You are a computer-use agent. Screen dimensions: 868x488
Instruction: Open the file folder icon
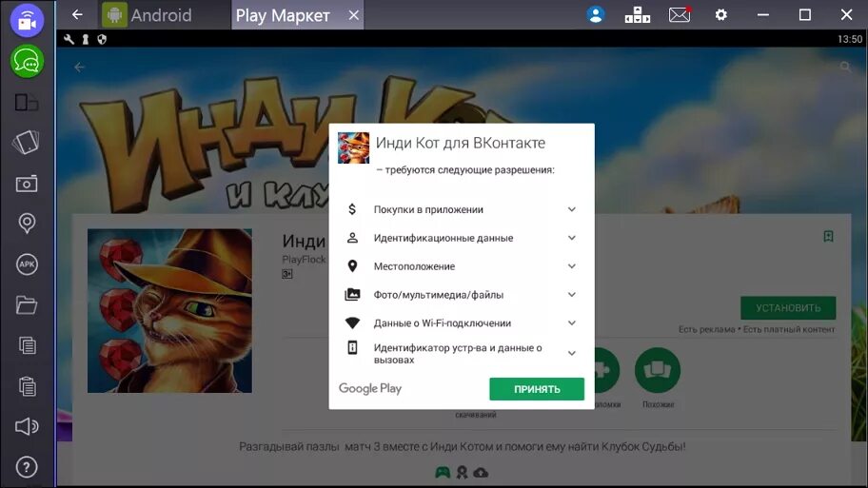click(27, 304)
